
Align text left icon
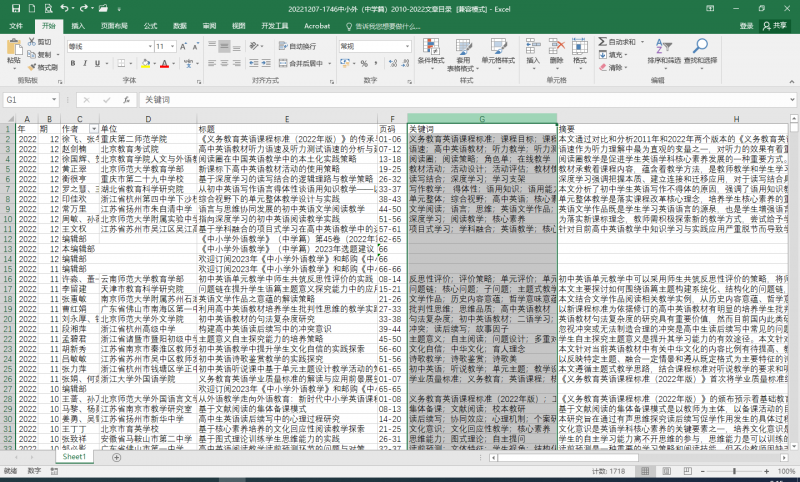pos(212,63)
